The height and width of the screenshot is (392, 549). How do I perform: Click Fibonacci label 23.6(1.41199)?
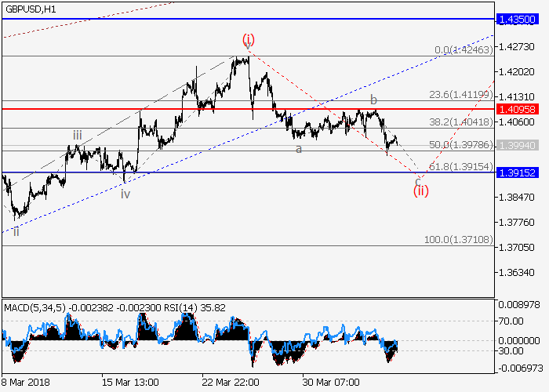(x=461, y=95)
